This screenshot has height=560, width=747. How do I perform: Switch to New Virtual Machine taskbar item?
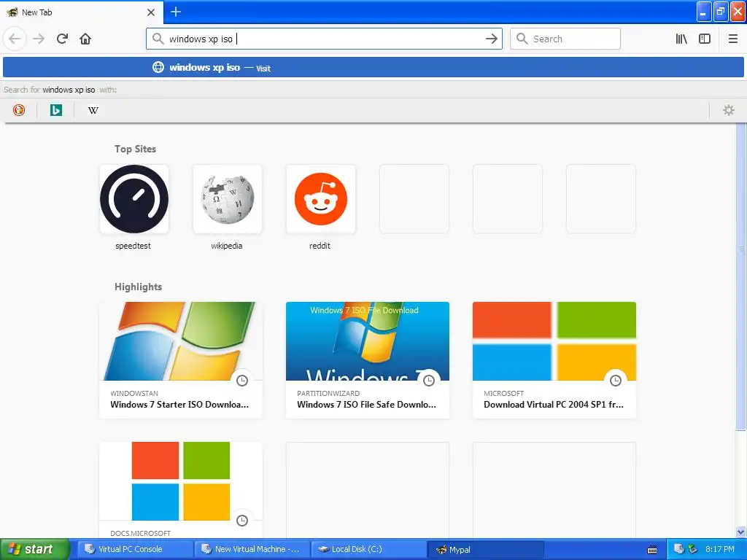252,550
